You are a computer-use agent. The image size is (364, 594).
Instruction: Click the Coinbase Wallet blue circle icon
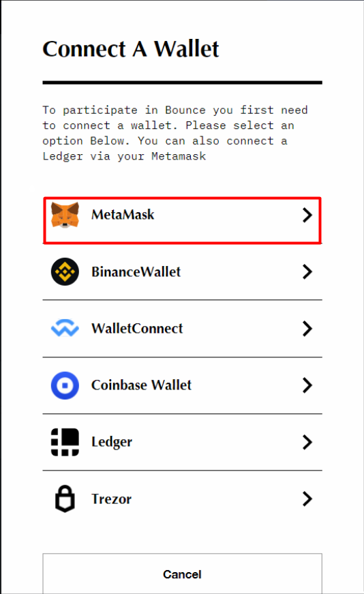point(65,385)
